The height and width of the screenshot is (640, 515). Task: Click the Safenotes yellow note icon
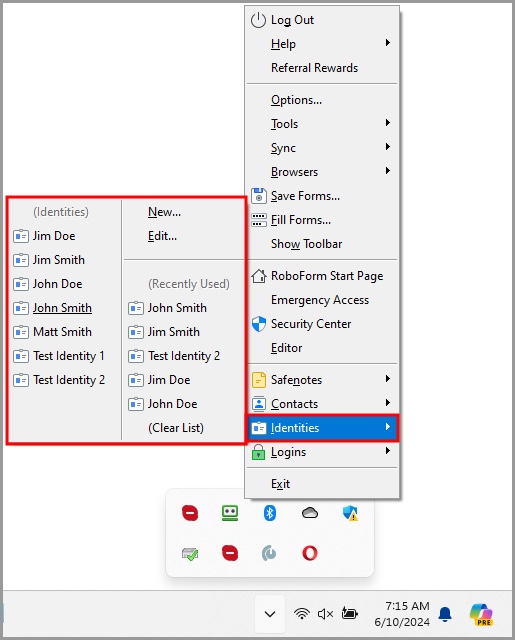coord(259,380)
